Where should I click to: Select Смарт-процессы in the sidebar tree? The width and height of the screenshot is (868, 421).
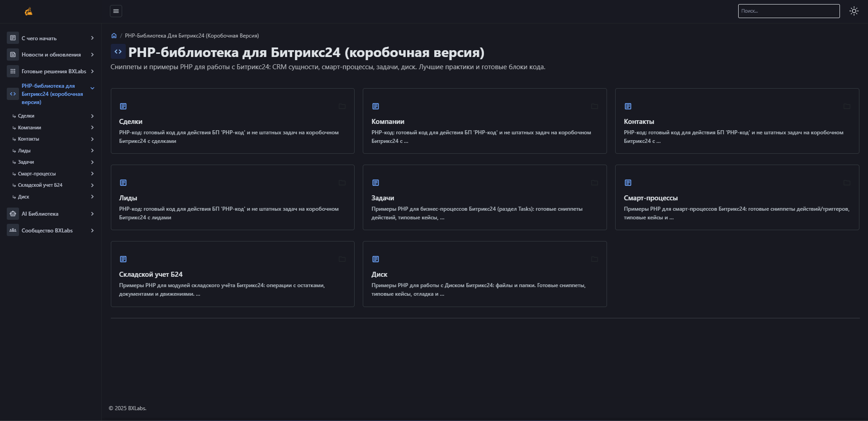click(37, 174)
